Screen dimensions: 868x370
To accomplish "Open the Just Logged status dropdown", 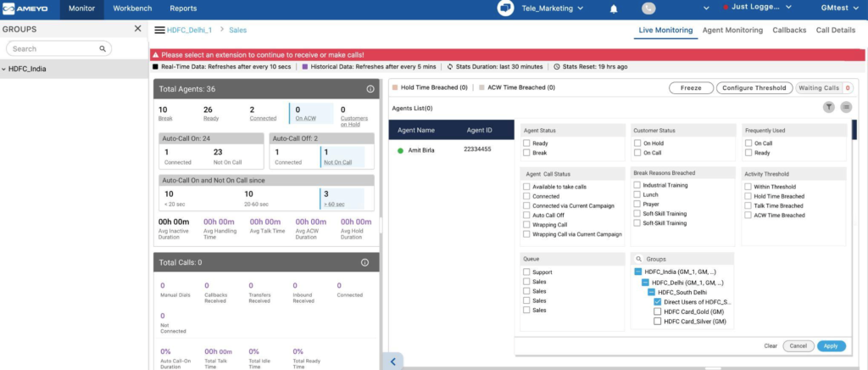I will [757, 7].
